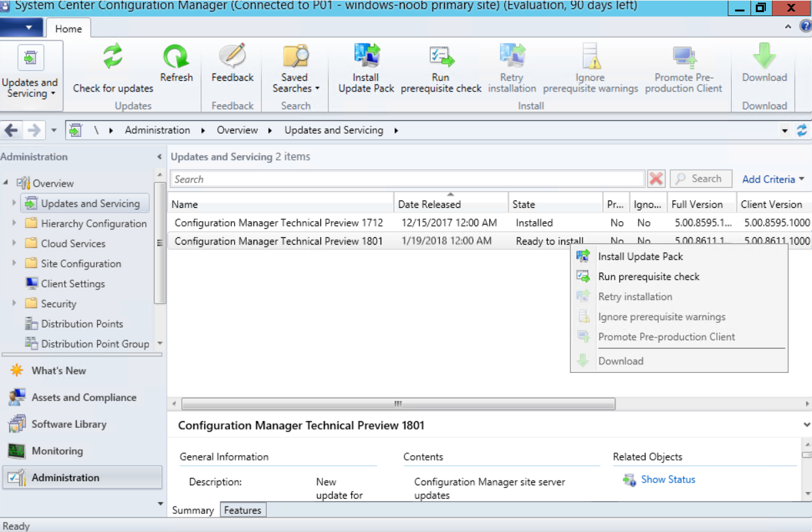Expand the Security tree node
812x532 pixels.
(x=14, y=303)
